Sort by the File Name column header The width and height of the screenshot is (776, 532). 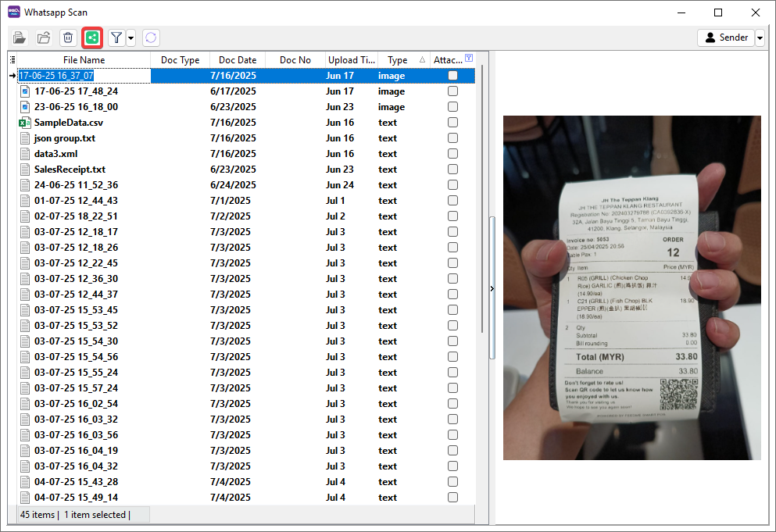(84, 60)
